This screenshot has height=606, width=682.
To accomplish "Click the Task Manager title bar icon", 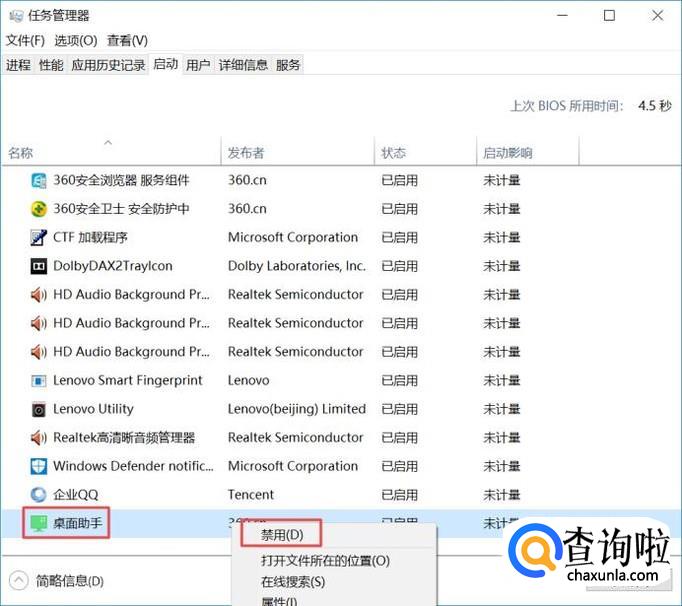I will (16, 16).
